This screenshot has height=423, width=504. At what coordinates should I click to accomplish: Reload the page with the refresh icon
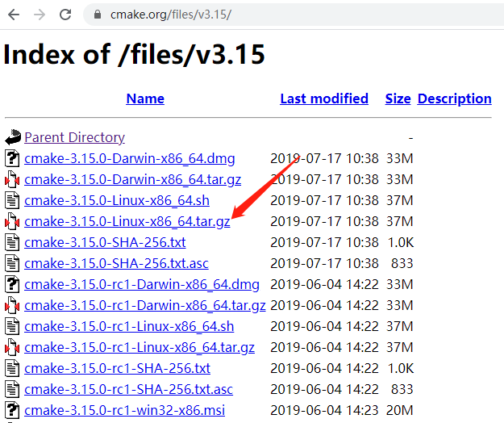65,15
